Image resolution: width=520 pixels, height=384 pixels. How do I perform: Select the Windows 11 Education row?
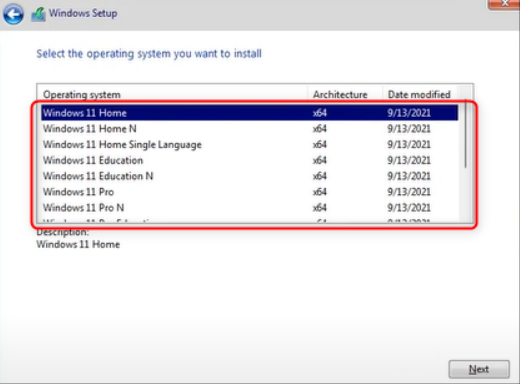tap(249, 160)
